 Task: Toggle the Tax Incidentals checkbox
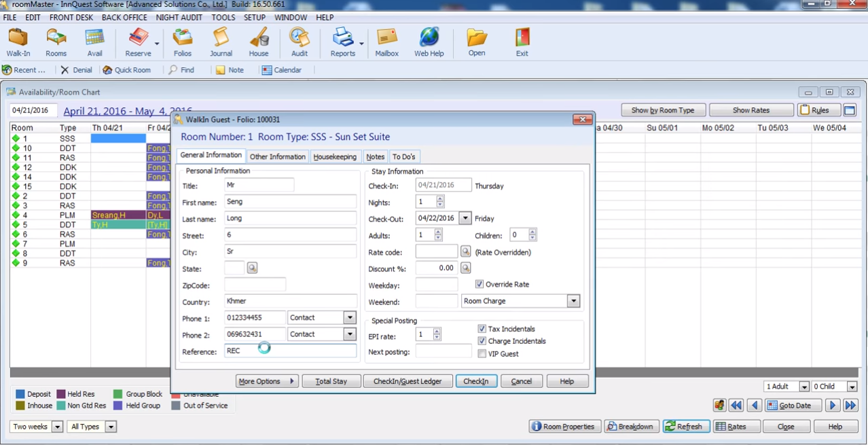(482, 329)
